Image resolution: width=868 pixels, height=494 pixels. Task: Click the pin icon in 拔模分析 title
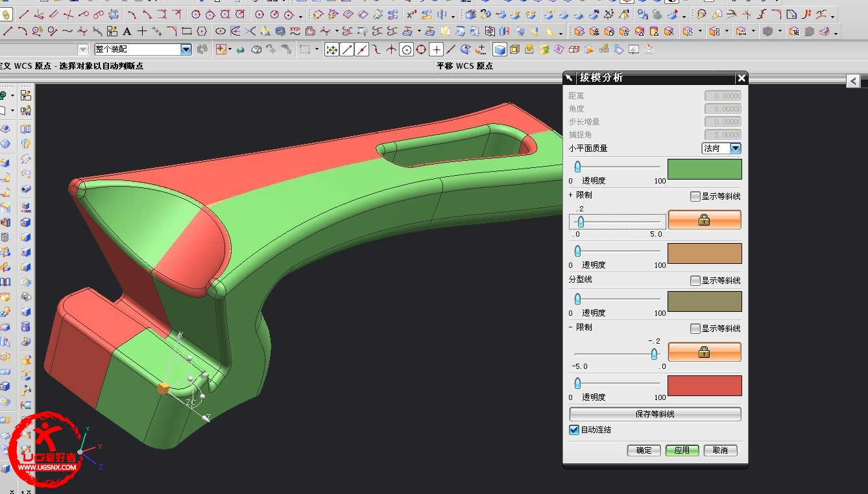click(569, 78)
